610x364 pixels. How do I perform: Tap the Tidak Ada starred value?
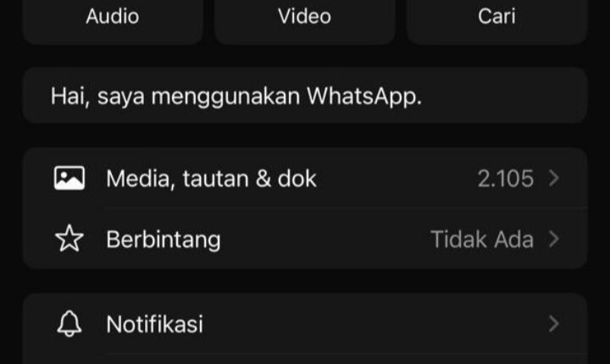(482, 240)
